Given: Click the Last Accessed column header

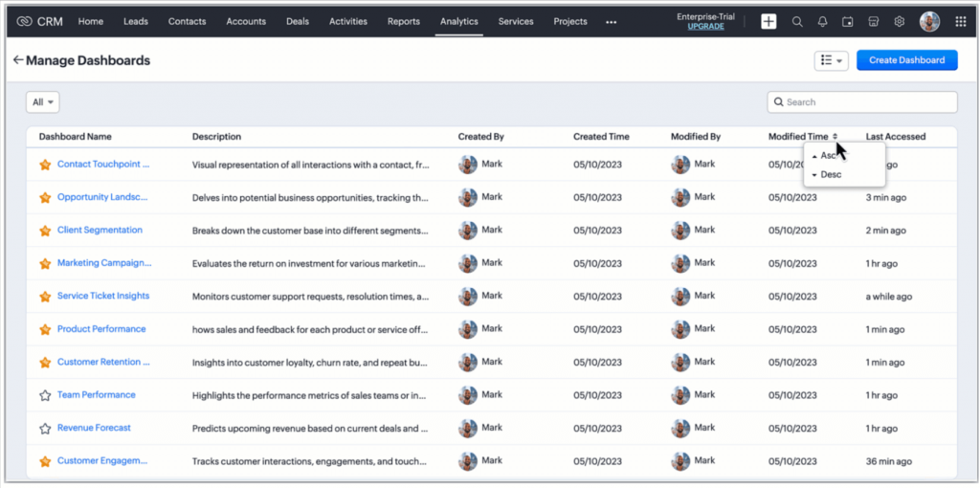Looking at the screenshot, I should click(896, 136).
